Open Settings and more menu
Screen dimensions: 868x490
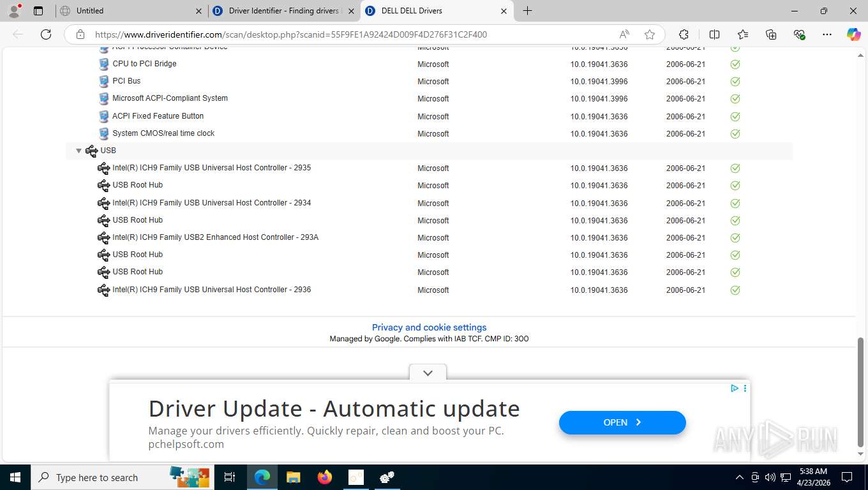(827, 34)
